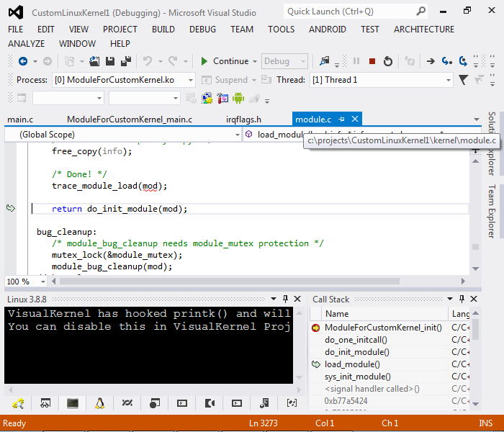Click the music note list icon in bottom toolbar
The height and width of the screenshot is (432, 504).
tap(264, 403)
